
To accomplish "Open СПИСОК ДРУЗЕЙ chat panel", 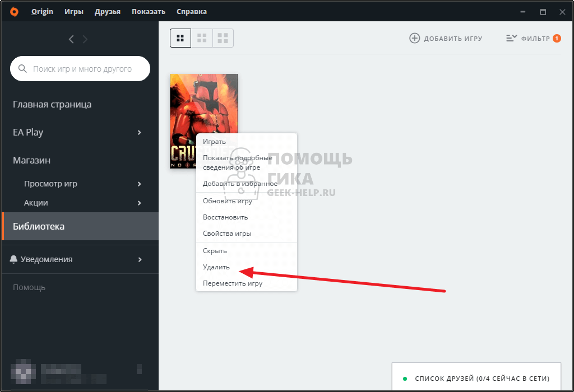I will pos(476,377).
